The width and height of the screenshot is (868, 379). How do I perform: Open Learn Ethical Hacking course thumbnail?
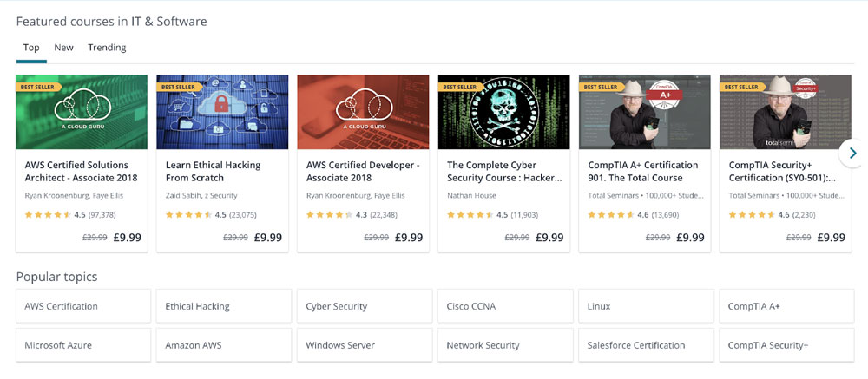pyautogui.click(x=222, y=113)
